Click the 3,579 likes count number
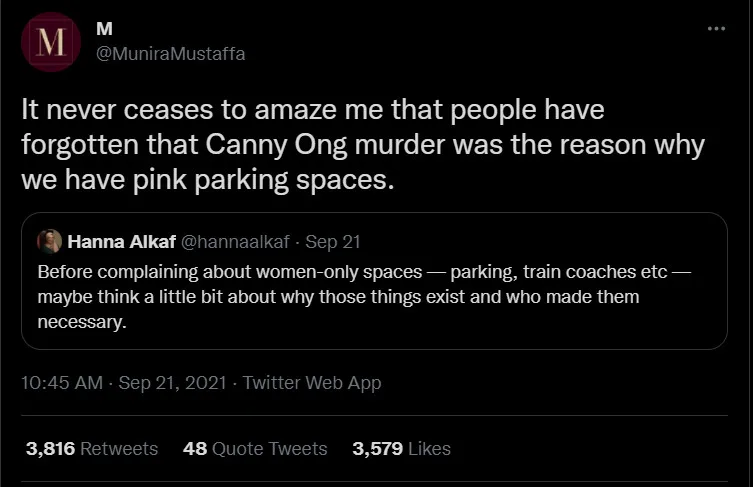 [377, 449]
